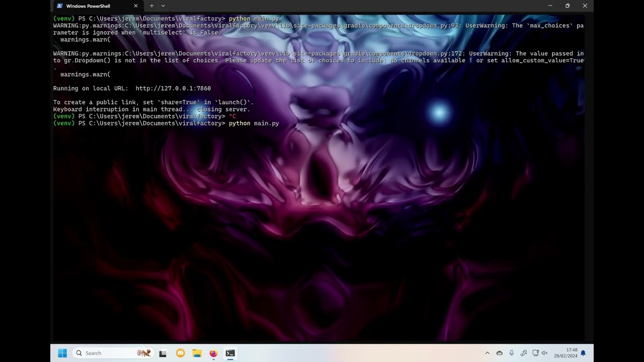Open a new terminal tab
The height and width of the screenshot is (362, 644).
pyautogui.click(x=152, y=6)
